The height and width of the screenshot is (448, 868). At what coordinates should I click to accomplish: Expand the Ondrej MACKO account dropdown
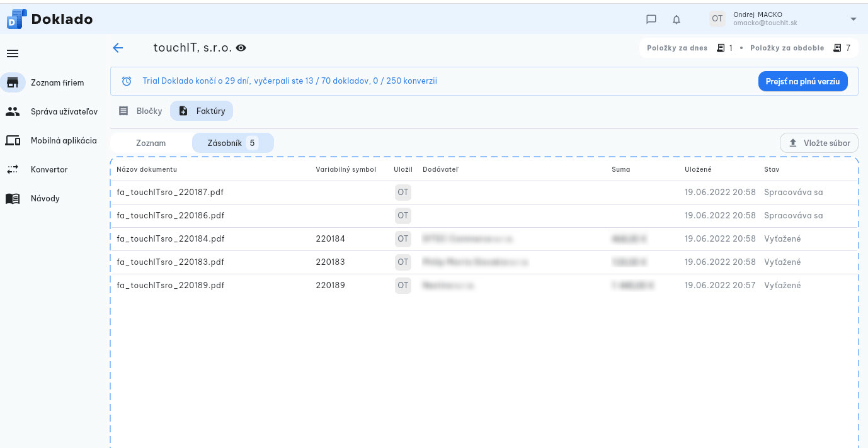853,20
